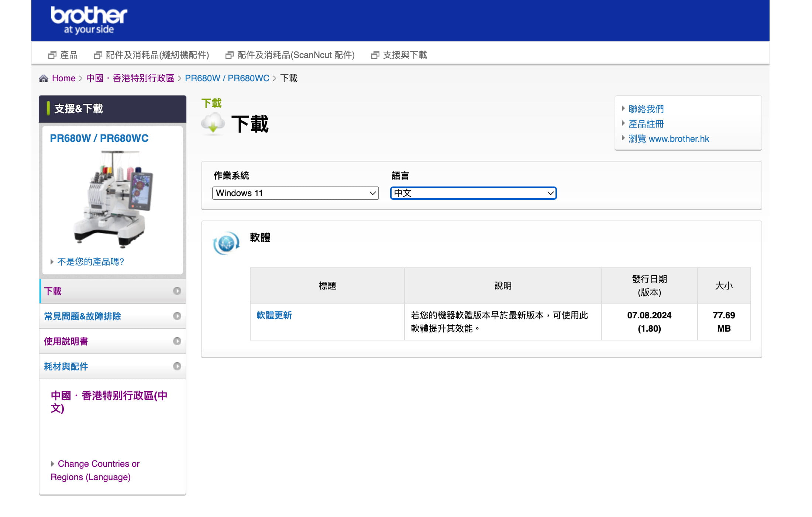Click the 說明 column header
Screen dimensions: 812x517
click(503, 286)
